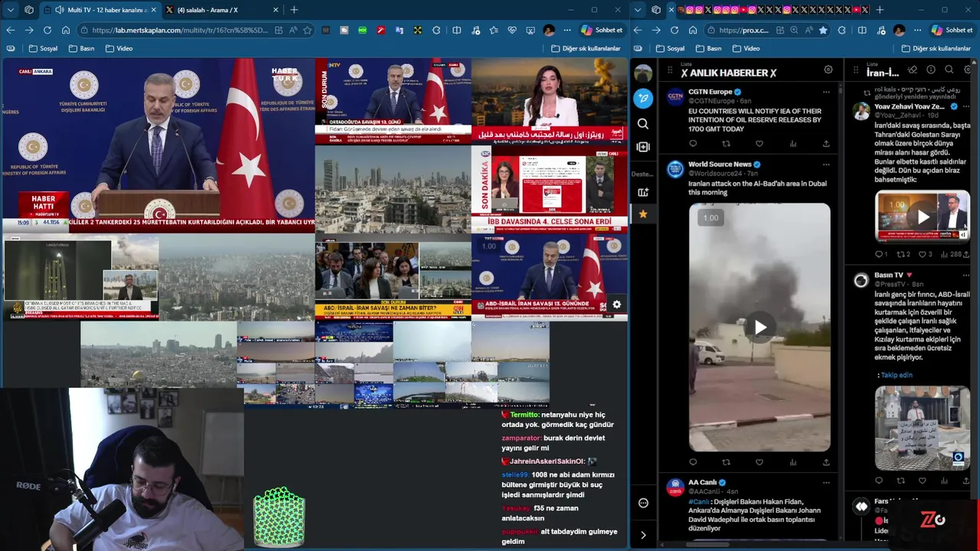Open settings gear of ANLIK HABERLER column
The image size is (980, 551).
[x=828, y=70]
